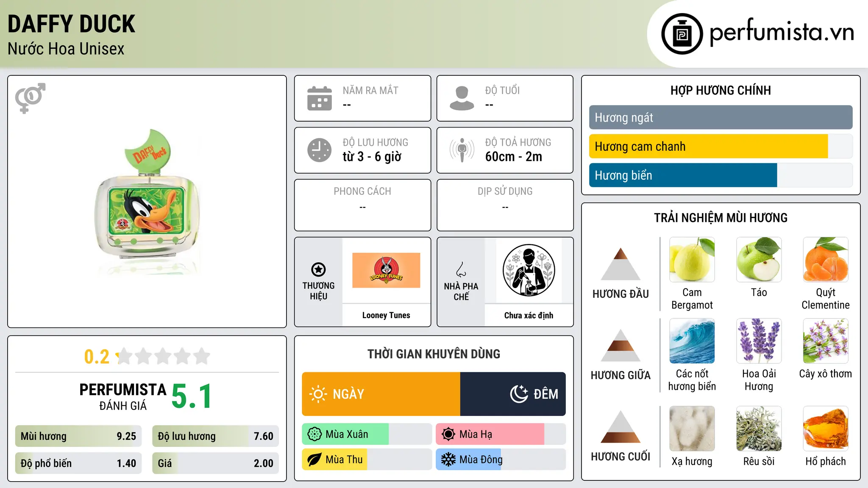Click the Giá 2.00 score bar

pyautogui.click(x=216, y=463)
